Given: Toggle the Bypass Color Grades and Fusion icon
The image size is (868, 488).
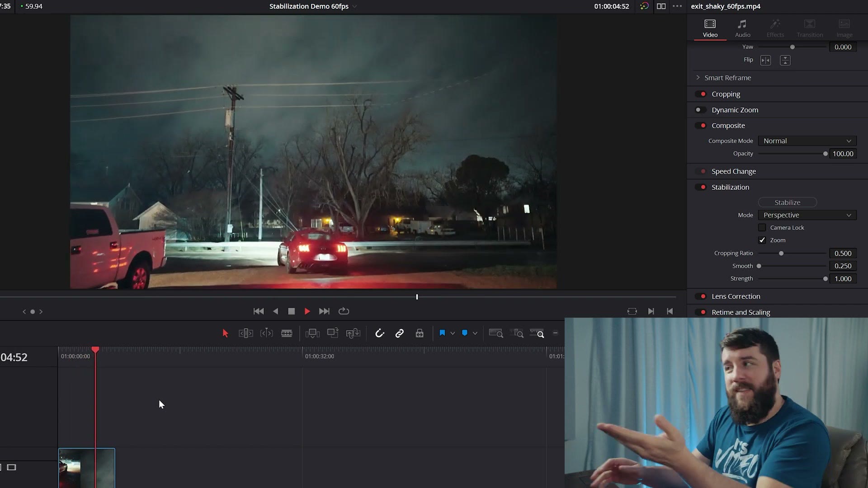Looking at the screenshot, I should 644,6.
